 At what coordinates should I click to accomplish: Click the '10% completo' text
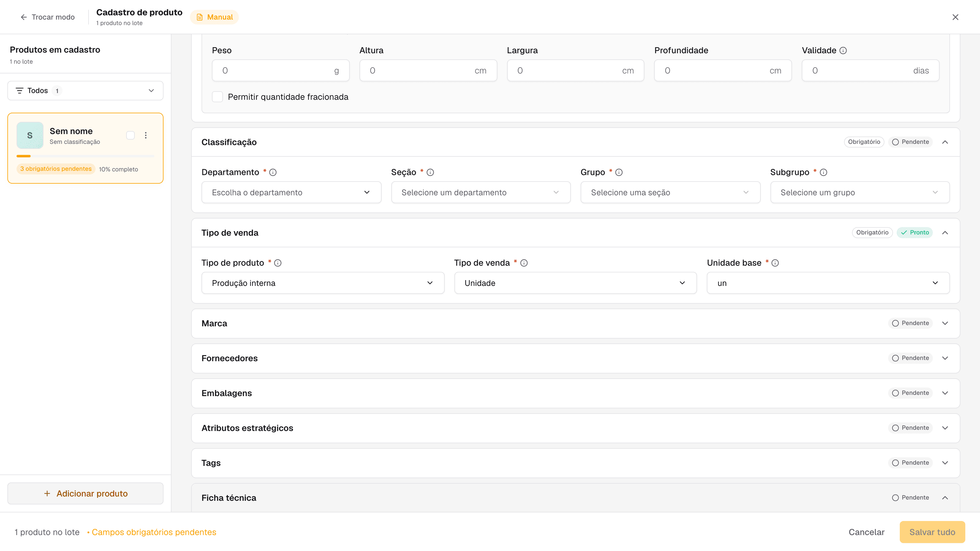pos(118,170)
